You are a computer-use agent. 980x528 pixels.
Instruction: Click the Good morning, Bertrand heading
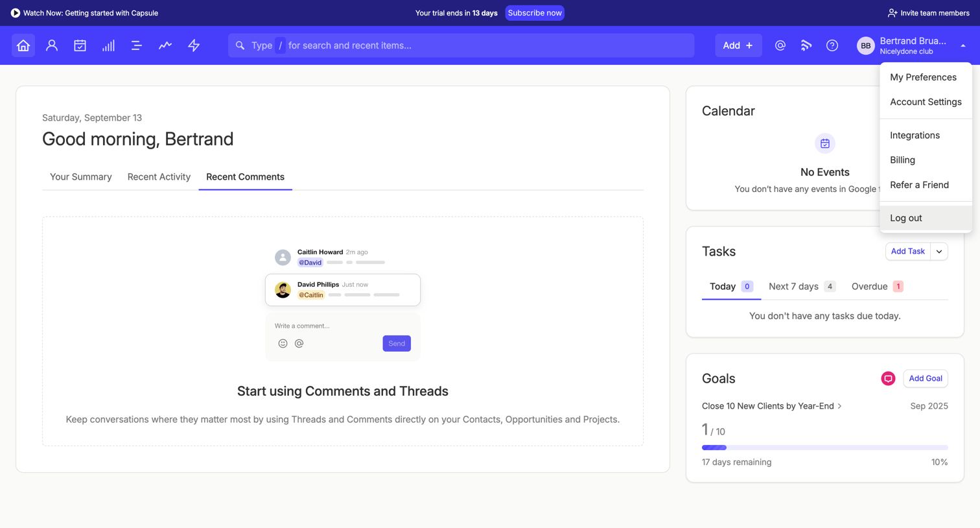coord(138,139)
